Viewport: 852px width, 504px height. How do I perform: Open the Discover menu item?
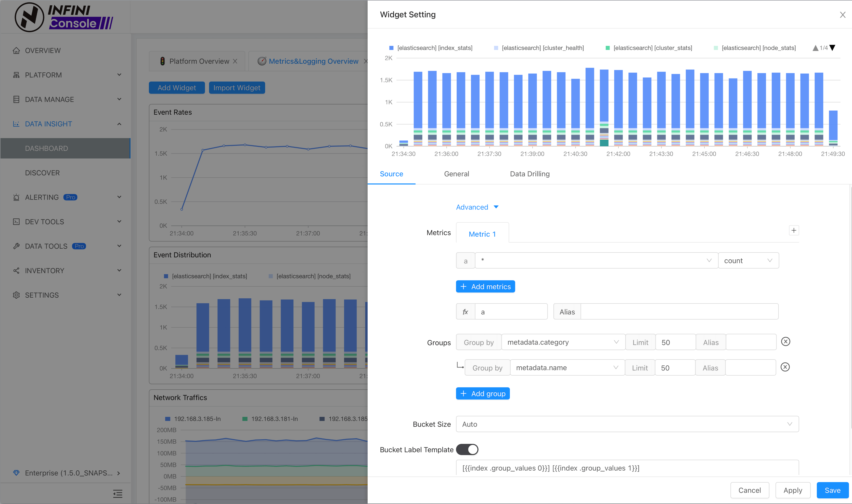(x=65, y=173)
